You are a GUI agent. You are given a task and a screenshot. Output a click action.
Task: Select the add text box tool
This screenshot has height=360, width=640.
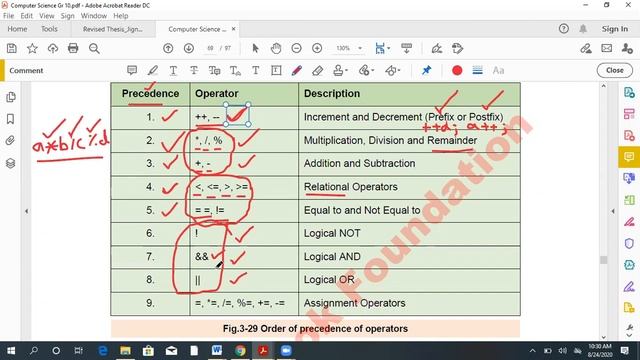point(276,70)
